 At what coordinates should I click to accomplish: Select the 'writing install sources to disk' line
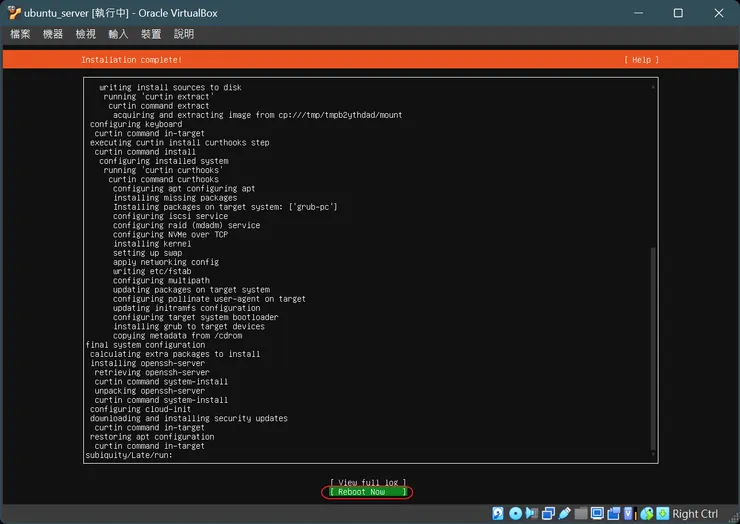click(170, 87)
